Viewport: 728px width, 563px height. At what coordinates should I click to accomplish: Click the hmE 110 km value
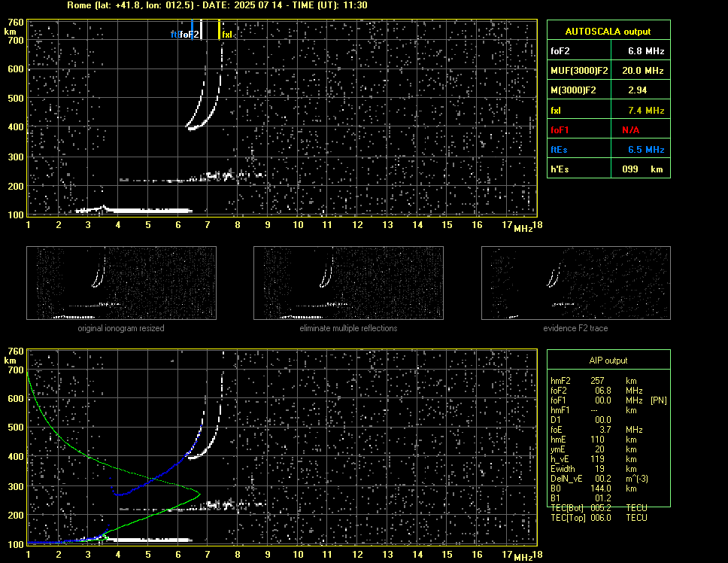tap(597, 440)
